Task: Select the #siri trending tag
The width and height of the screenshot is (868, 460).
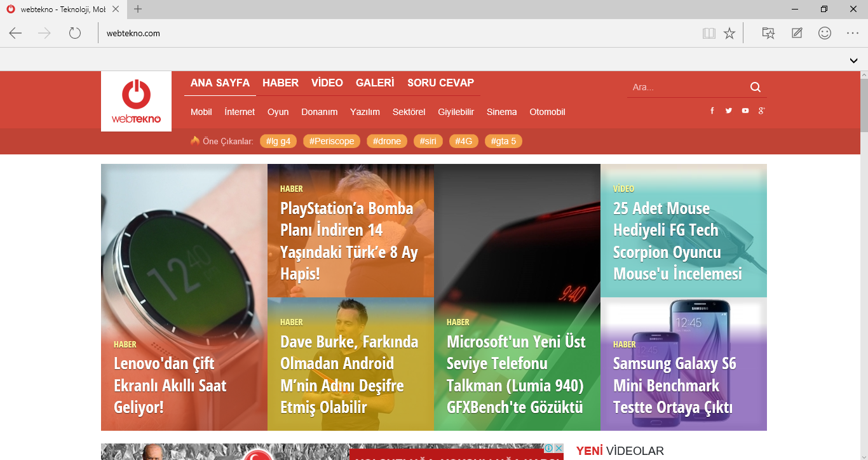Action: click(428, 141)
